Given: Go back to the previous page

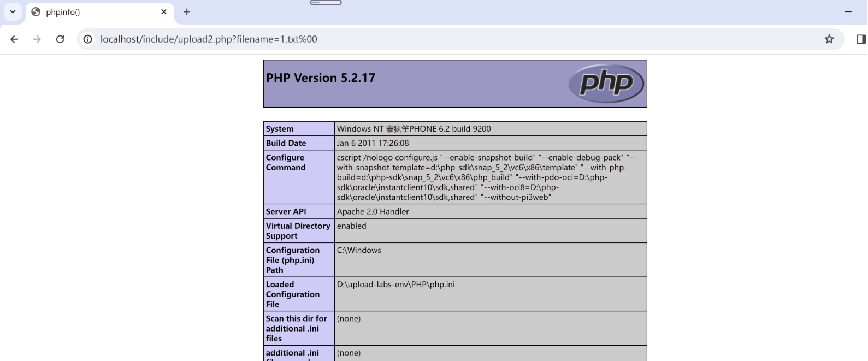Looking at the screenshot, I should point(14,39).
